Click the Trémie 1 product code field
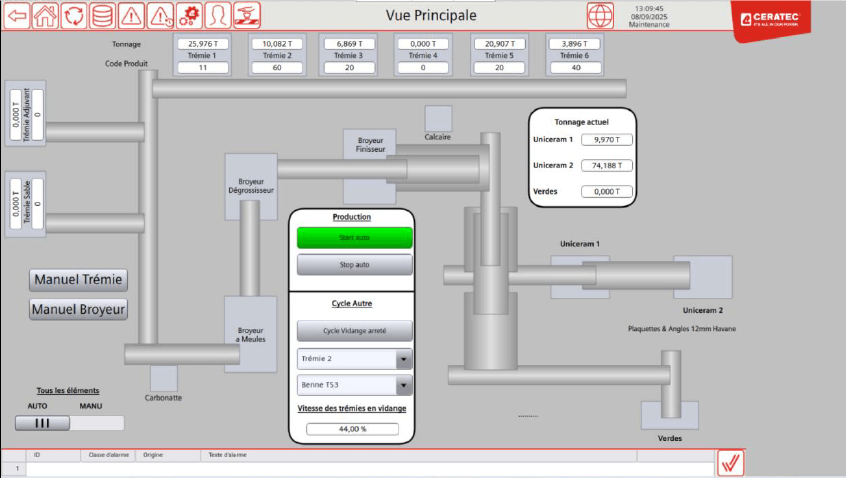The image size is (846, 478). (x=203, y=68)
